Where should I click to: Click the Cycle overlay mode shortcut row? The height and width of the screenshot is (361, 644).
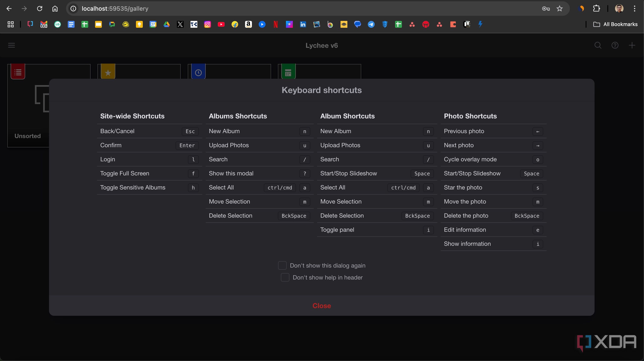493,159
